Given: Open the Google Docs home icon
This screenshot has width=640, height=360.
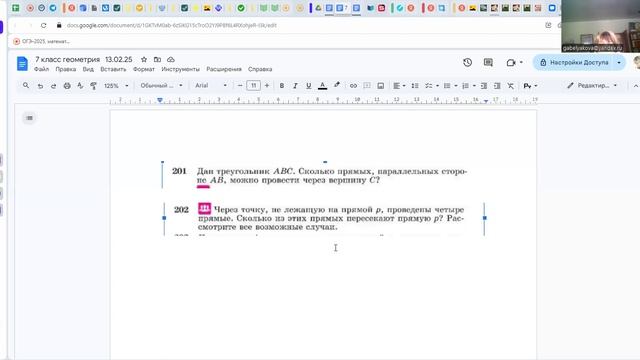Looking at the screenshot, I should point(22,64).
